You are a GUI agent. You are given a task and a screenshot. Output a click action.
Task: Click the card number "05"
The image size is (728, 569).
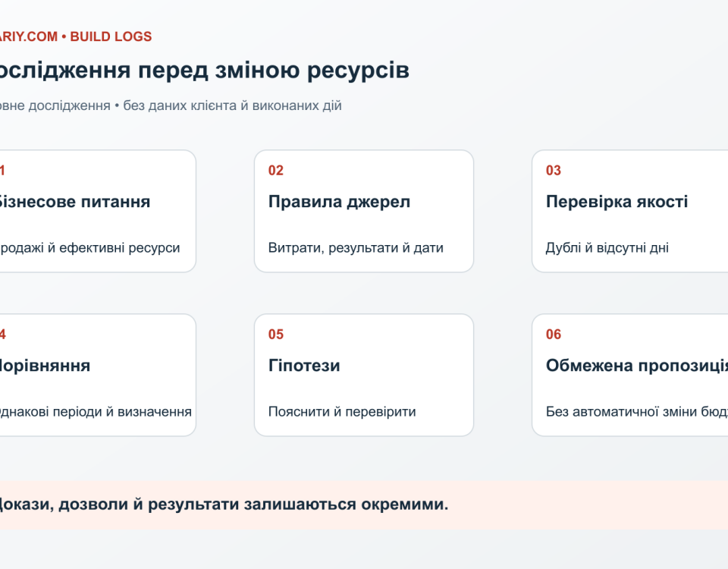coord(276,335)
